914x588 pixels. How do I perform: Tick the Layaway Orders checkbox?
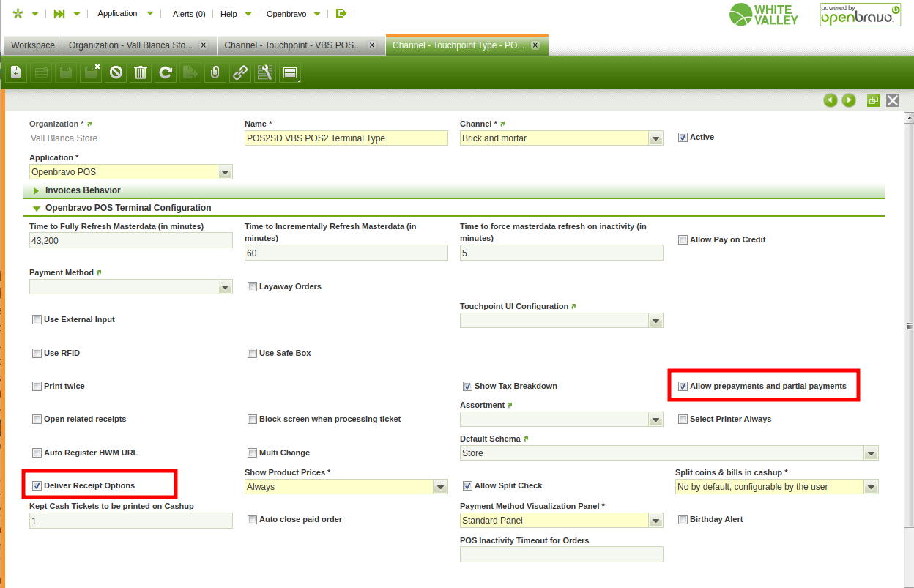pyautogui.click(x=252, y=286)
